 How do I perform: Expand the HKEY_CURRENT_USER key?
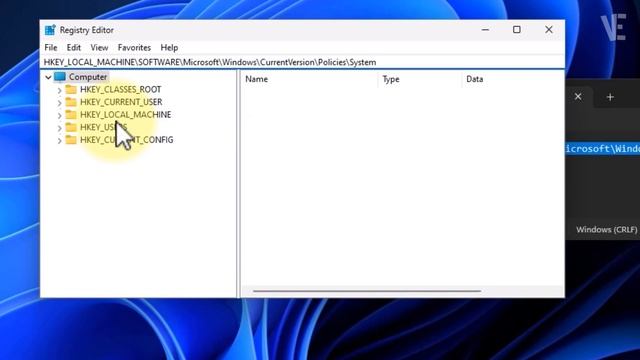click(x=60, y=103)
